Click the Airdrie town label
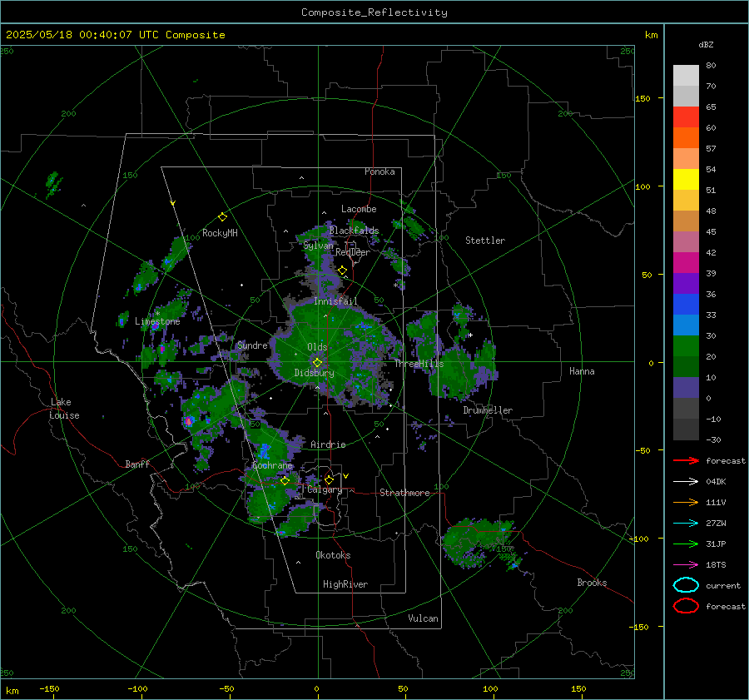 [x=328, y=444]
